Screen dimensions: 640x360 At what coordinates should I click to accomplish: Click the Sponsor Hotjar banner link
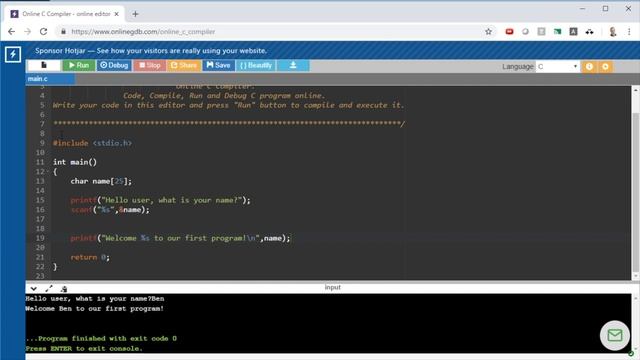point(151,51)
